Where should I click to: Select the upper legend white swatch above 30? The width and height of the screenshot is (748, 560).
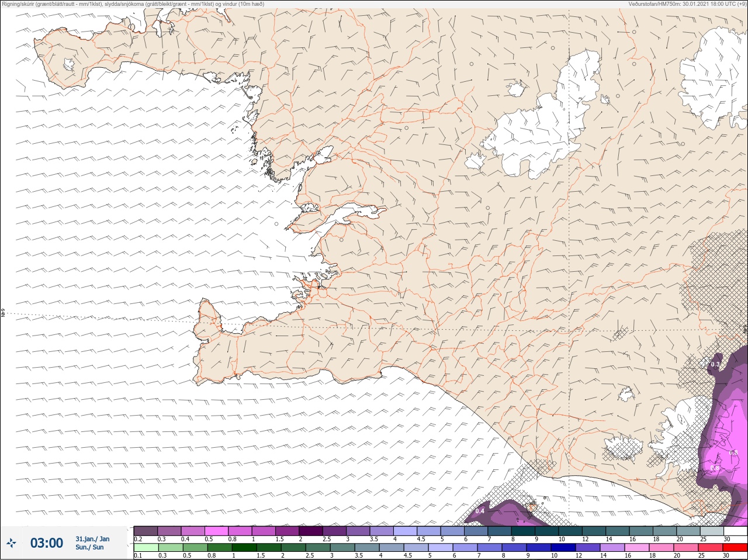[x=735, y=531]
